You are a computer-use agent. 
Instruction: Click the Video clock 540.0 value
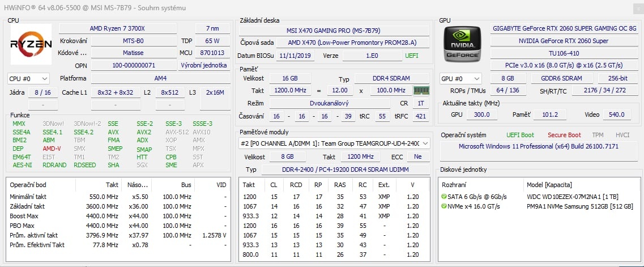click(617, 115)
